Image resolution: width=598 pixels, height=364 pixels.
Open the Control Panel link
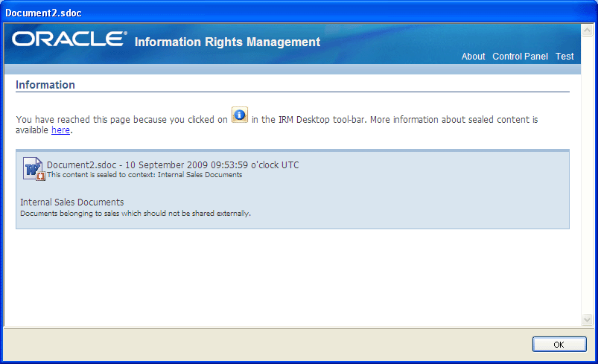coord(520,57)
